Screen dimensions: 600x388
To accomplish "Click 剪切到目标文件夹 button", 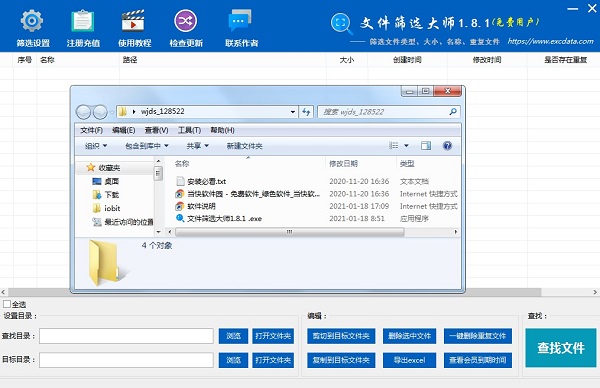I will (x=341, y=336).
